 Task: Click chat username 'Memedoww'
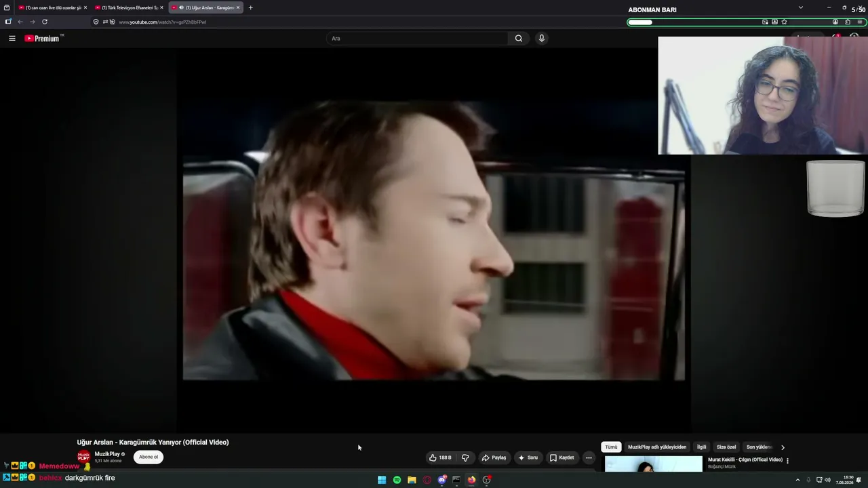59,466
